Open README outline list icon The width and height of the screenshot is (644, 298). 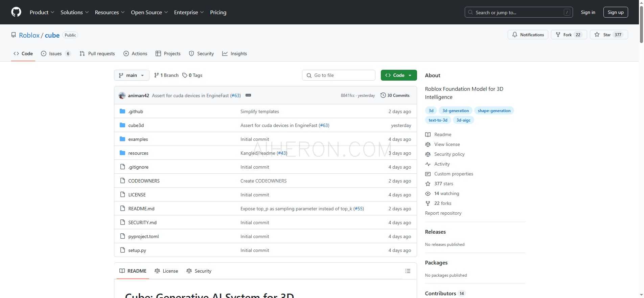coord(408,271)
